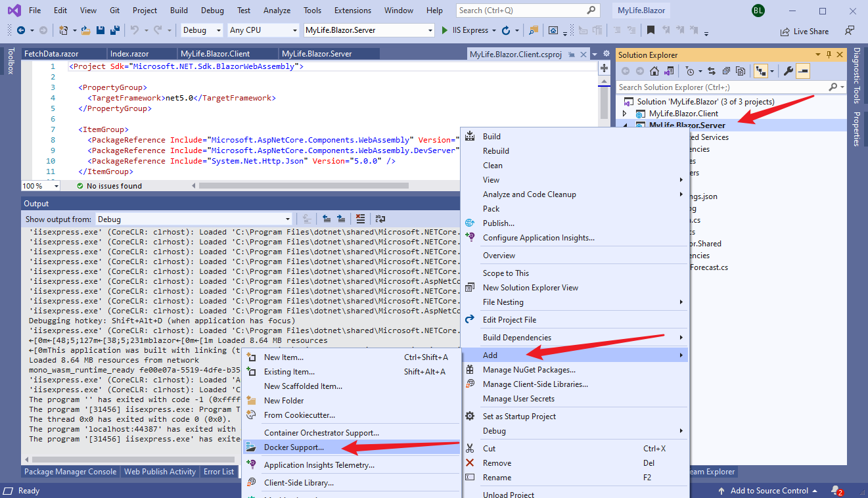
Task: Clear all output with the Clear All icon
Action: (360, 219)
